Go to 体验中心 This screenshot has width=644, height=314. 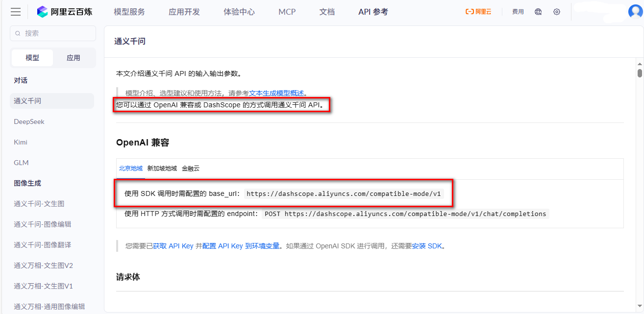coord(239,12)
